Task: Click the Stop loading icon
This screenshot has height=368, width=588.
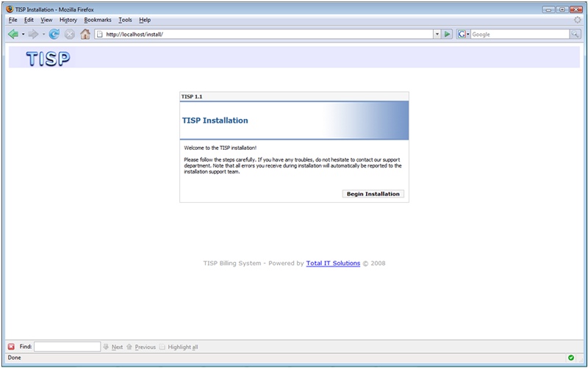Action: point(69,34)
